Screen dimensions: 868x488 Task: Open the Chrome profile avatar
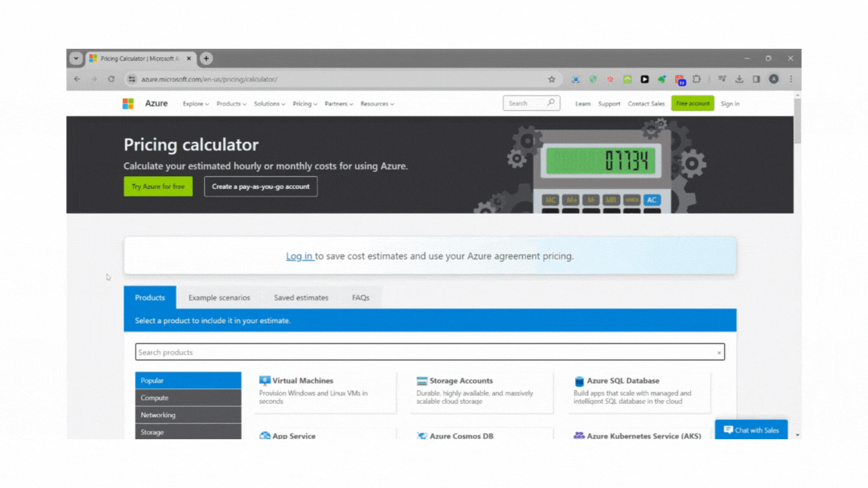point(773,79)
